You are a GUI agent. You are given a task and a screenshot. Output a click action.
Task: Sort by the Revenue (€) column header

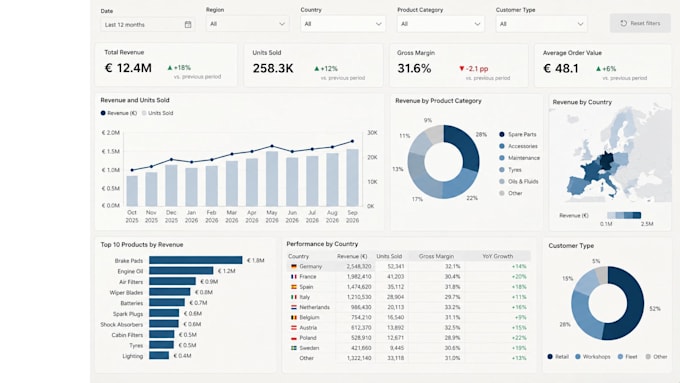352,256
